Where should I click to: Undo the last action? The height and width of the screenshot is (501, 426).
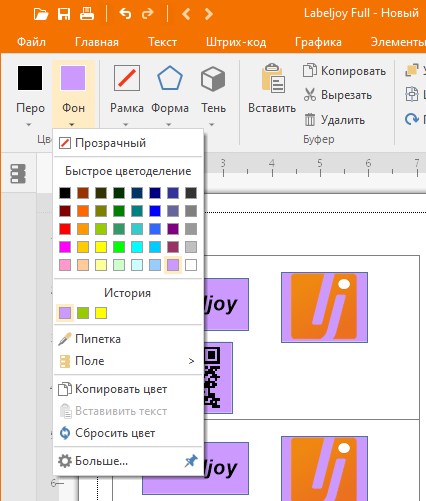(x=125, y=14)
